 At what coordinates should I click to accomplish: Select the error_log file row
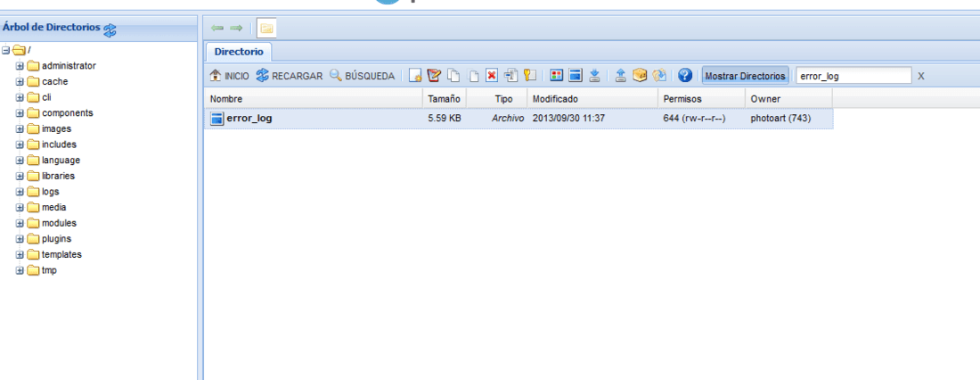[x=519, y=119]
